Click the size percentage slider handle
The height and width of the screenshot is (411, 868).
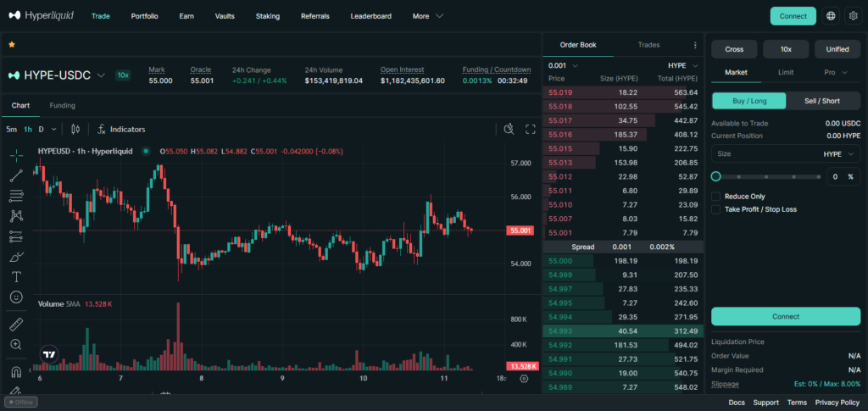coord(715,176)
